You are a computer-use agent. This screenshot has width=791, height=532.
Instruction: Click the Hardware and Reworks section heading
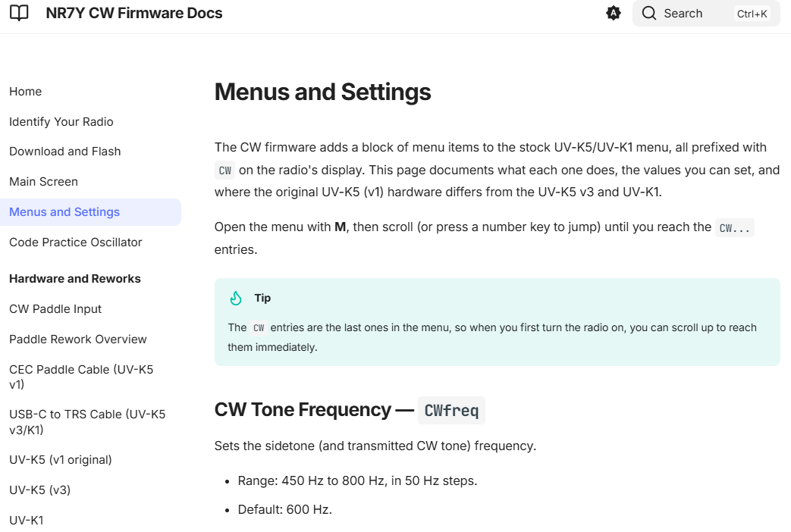pos(74,278)
